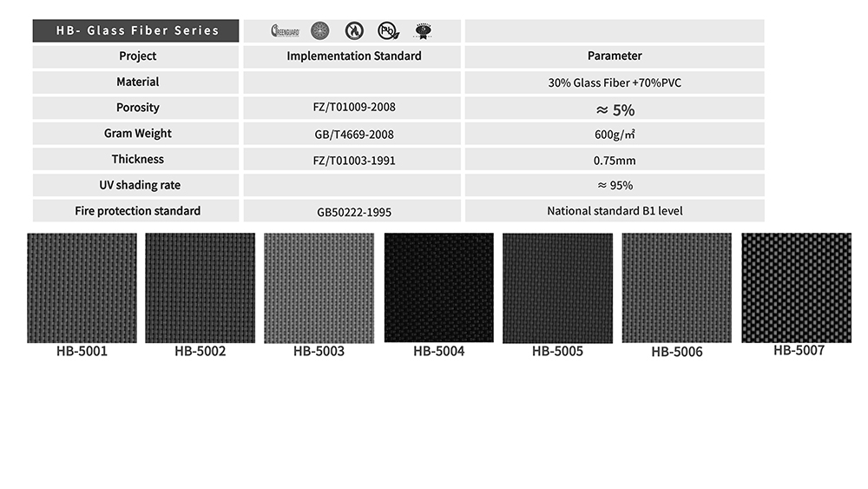Click the GB50222-1995 standard cell
This screenshot has width=868, height=489.
[353, 211]
